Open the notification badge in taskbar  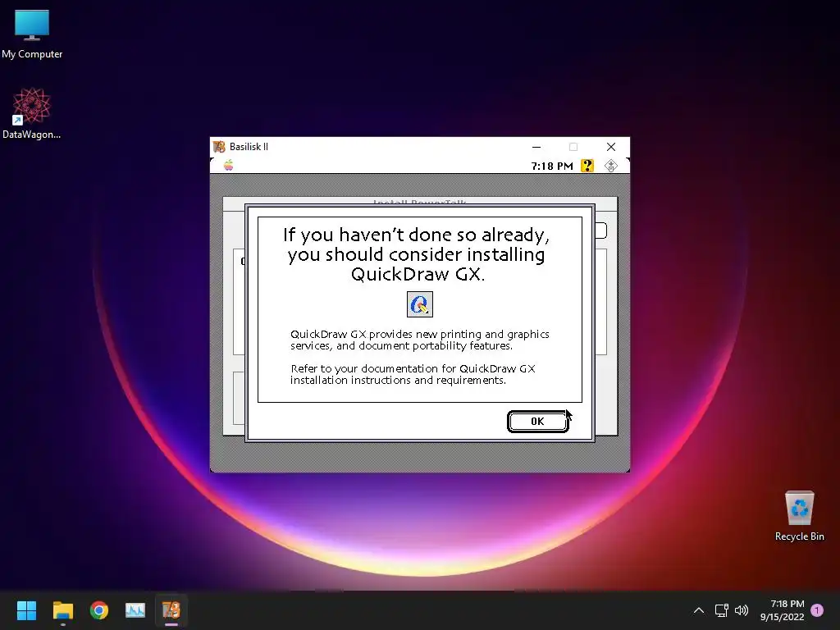coord(817,610)
